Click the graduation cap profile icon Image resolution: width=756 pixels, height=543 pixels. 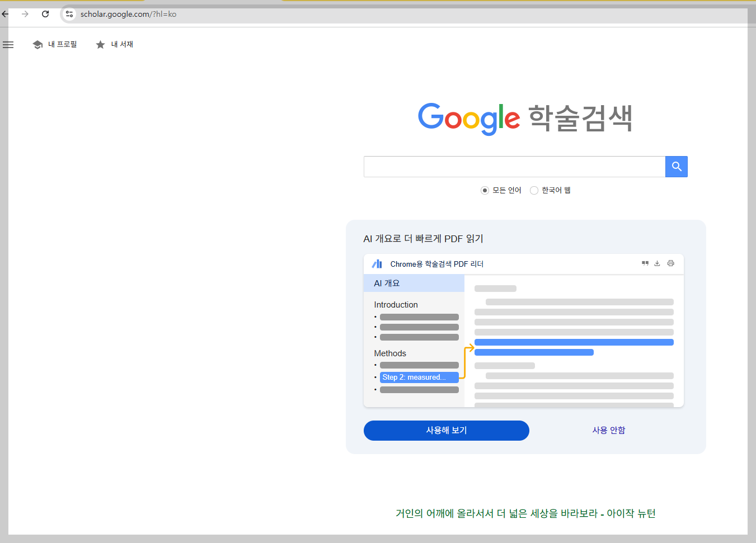[37, 44]
